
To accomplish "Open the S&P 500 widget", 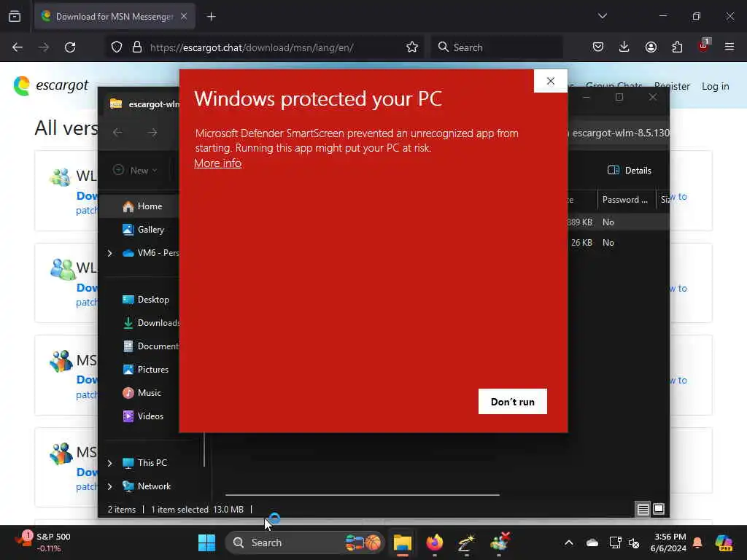I will pyautogui.click(x=43, y=542).
